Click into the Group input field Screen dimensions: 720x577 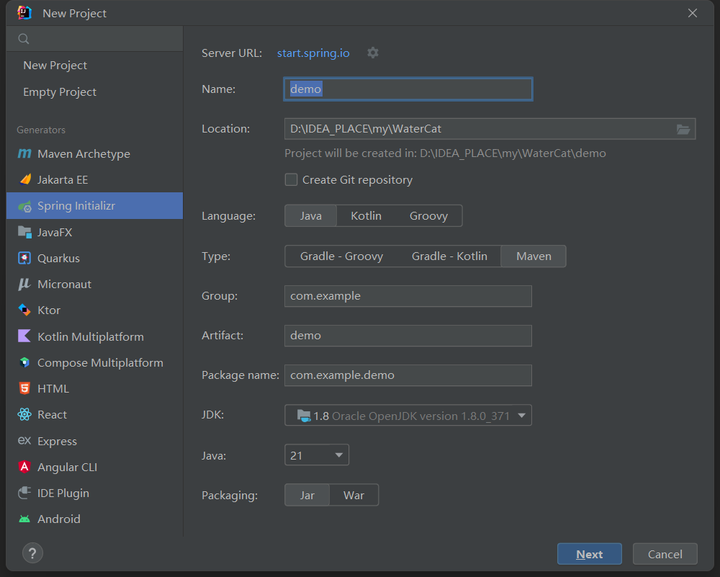pos(408,296)
